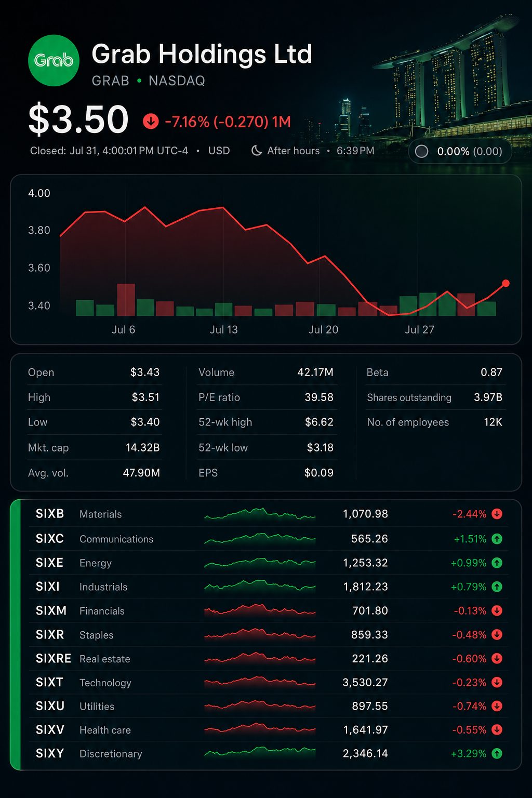Click the red down-arrow beside -7.16%
The height and width of the screenshot is (798, 532).
pos(151,122)
